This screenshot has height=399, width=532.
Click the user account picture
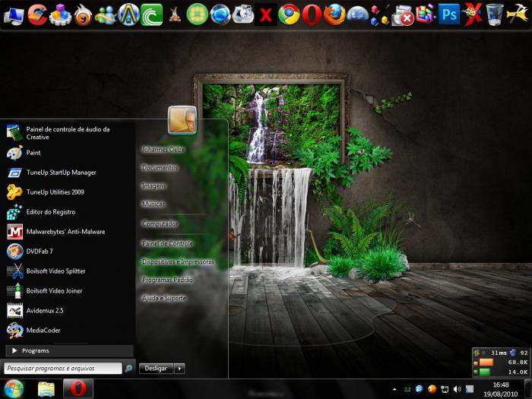[x=182, y=120]
